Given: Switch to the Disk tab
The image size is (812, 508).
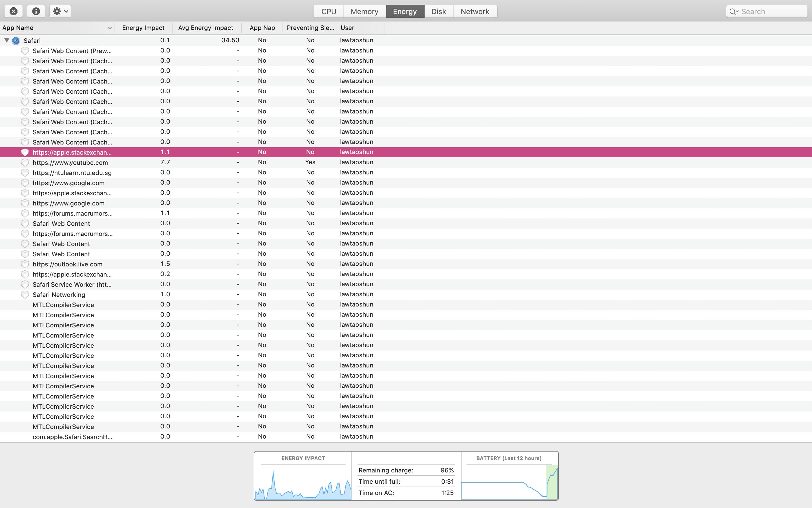Looking at the screenshot, I should [x=438, y=11].
